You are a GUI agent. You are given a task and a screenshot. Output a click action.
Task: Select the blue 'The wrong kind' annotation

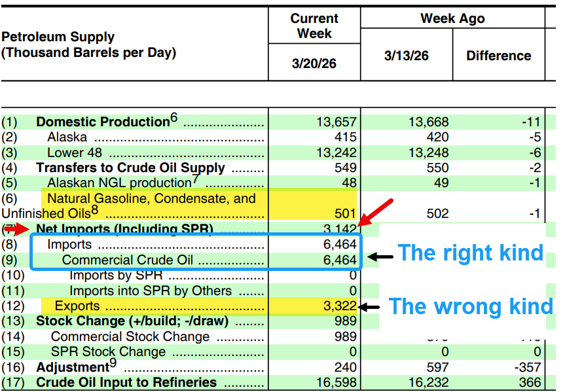pos(471,307)
